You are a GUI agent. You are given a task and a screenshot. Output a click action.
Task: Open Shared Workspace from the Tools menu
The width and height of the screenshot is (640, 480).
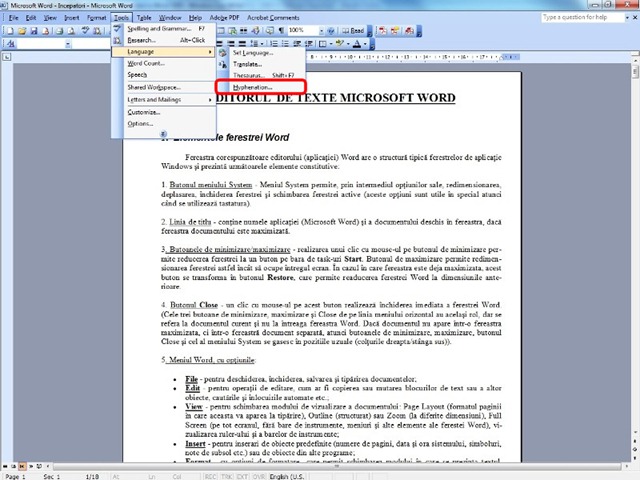164,87
